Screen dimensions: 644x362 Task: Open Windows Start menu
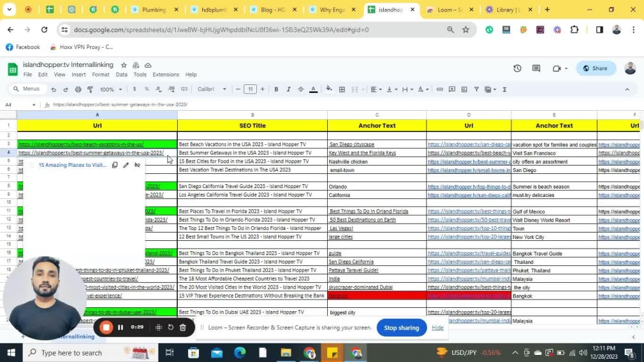[x=11, y=352]
